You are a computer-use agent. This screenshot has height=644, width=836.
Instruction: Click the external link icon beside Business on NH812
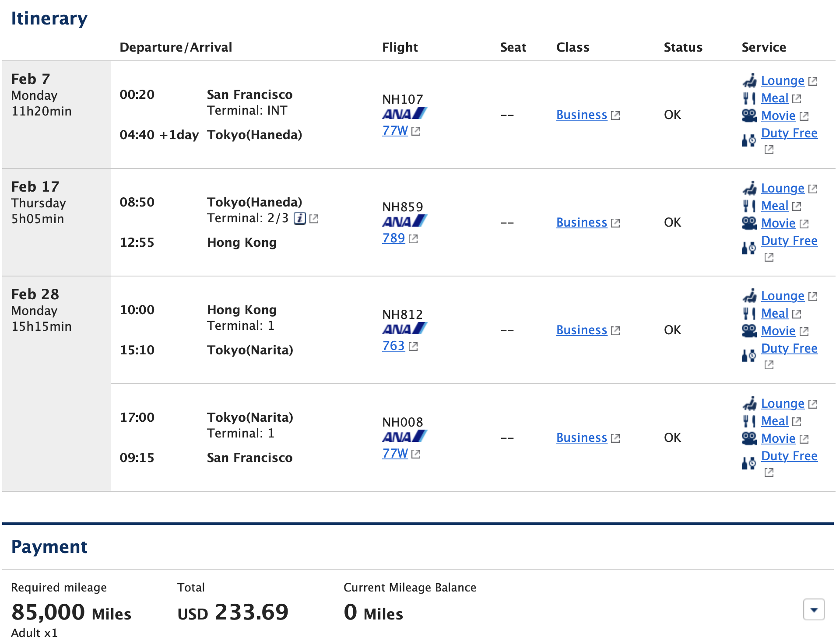pyautogui.click(x=616, y=331)
